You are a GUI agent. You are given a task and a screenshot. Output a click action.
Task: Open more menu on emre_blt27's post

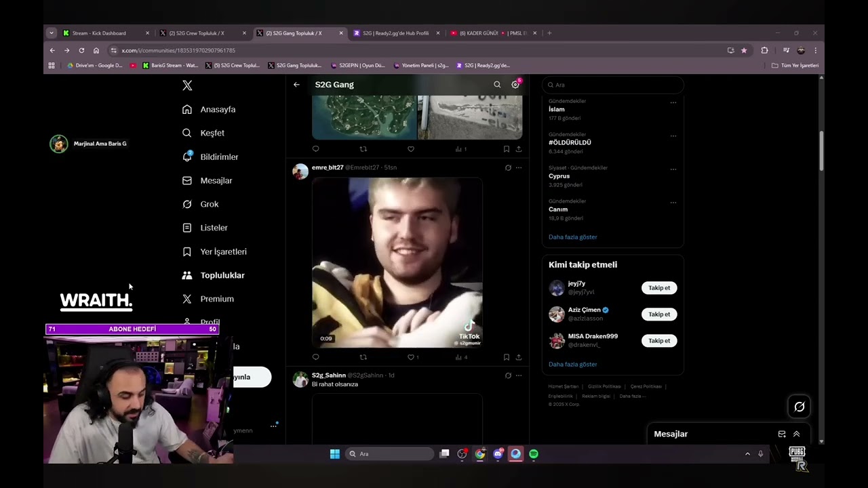[x=519, y=167]
